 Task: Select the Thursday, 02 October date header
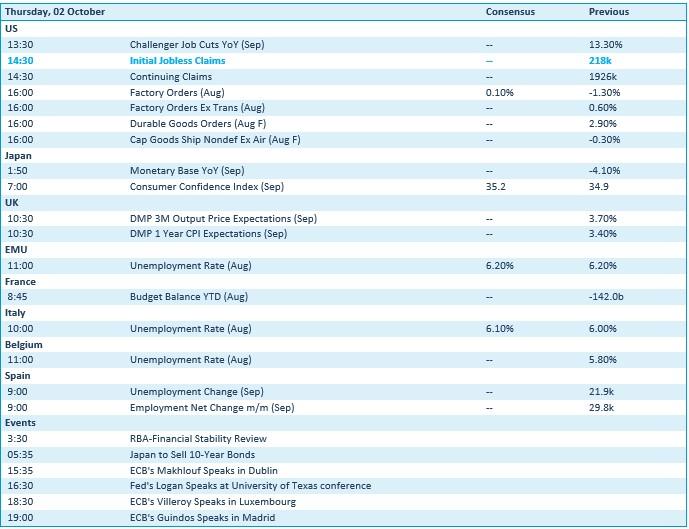click(x=55, y=12)
